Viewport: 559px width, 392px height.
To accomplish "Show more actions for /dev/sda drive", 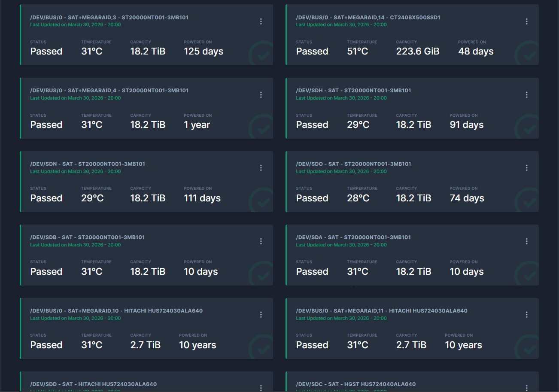I will click(x=526, y=241).
